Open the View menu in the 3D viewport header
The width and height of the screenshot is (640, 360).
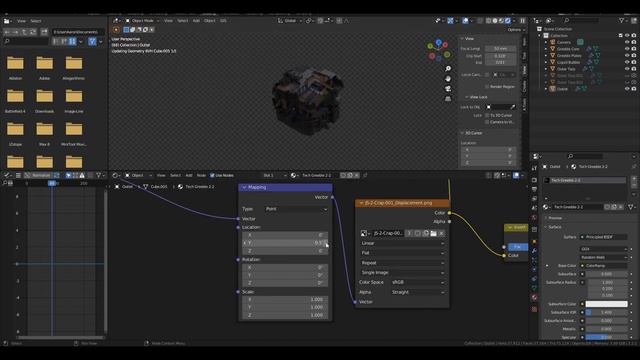168,21
